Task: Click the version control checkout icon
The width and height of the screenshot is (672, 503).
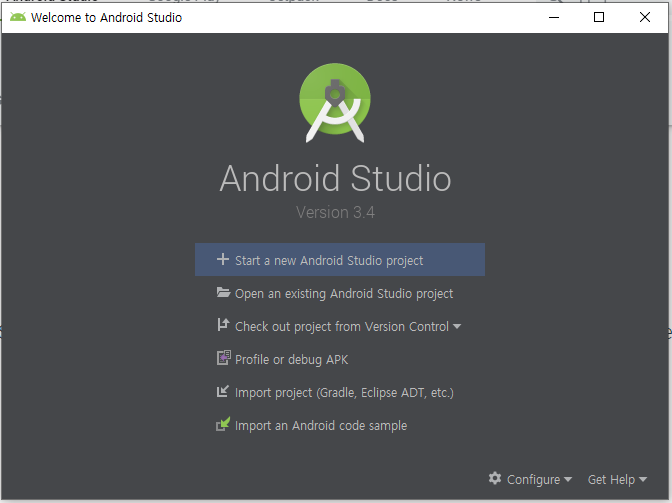Action: pyautogui.click(x=223, y=325)
